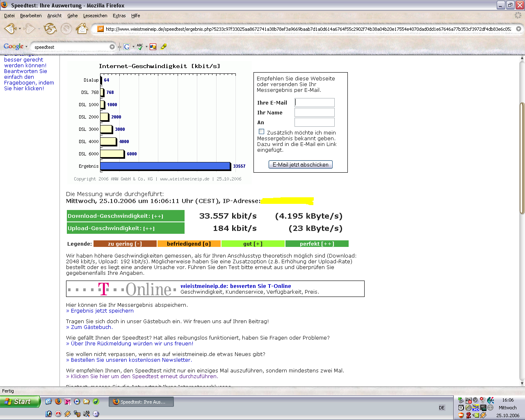Viewport: 525px width, 420px height.
Task: Click the Back navigation spade icon
Action: click(10, 29)
